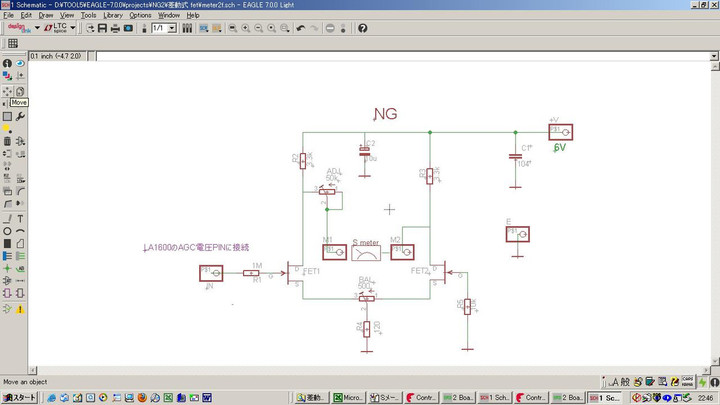Open the Library menu
The width and height of the screenshot is (720, 405).
(113, 15)
